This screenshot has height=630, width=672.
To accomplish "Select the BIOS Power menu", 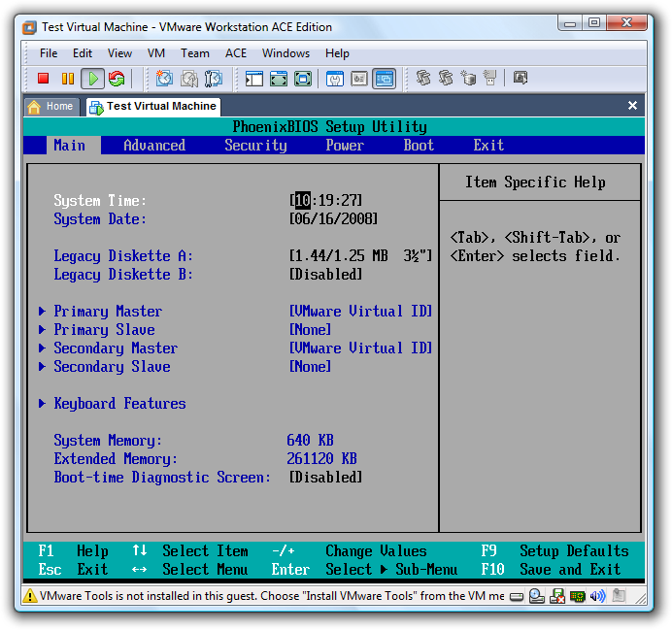I will 345,146.
